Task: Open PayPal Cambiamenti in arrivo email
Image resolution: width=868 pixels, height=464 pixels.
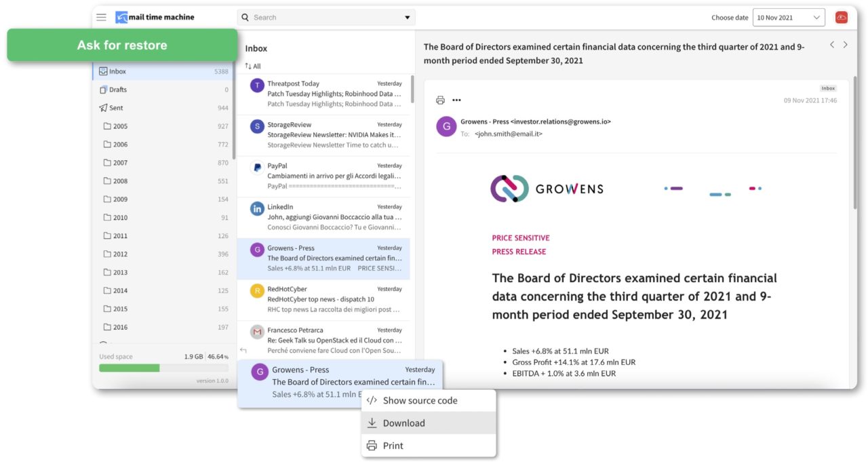Action: click(x=323, y=176)
